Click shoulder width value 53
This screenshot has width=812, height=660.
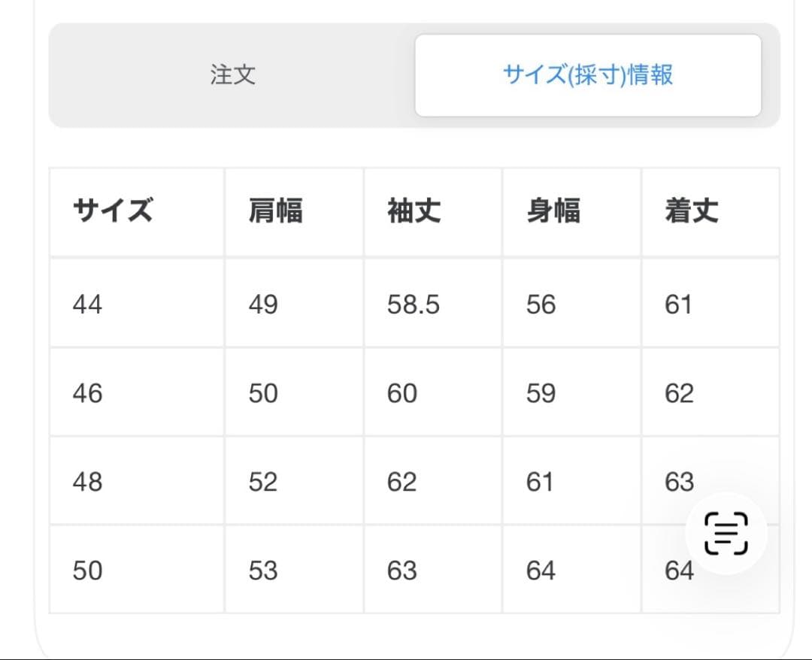tap(263, 571)
